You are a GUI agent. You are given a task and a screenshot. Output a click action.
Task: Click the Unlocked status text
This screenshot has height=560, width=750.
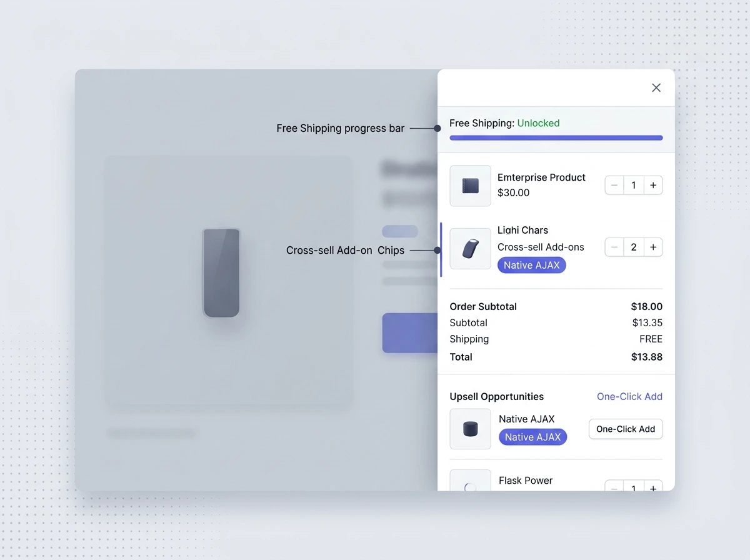[538, 123]
